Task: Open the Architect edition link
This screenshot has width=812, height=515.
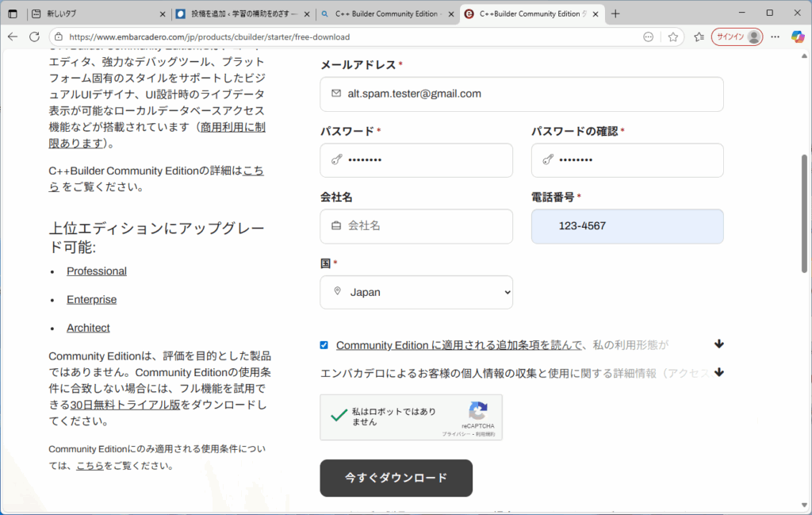Action: click(x=88, y=328)
